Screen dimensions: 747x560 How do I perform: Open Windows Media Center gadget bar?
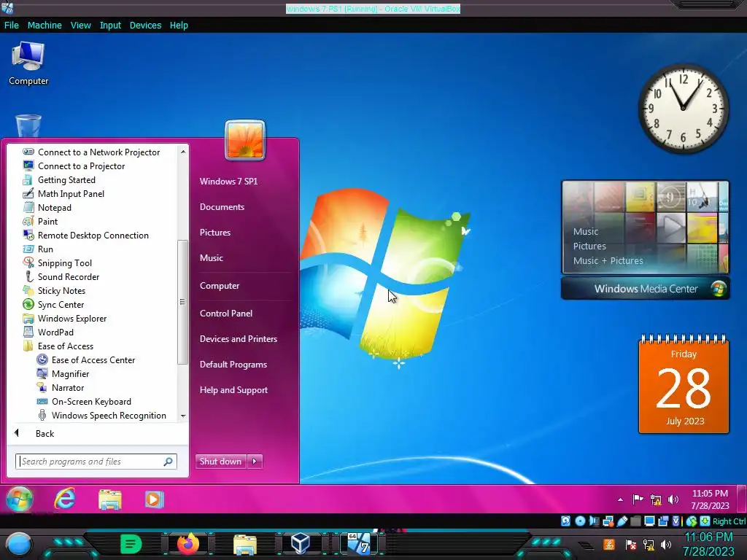[x=646, y=289]
